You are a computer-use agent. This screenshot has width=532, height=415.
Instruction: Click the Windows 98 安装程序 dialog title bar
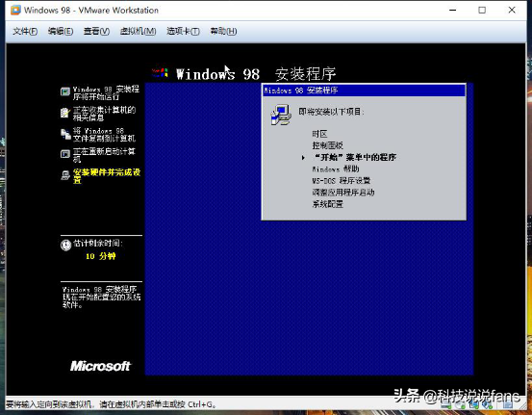[364, 91]
